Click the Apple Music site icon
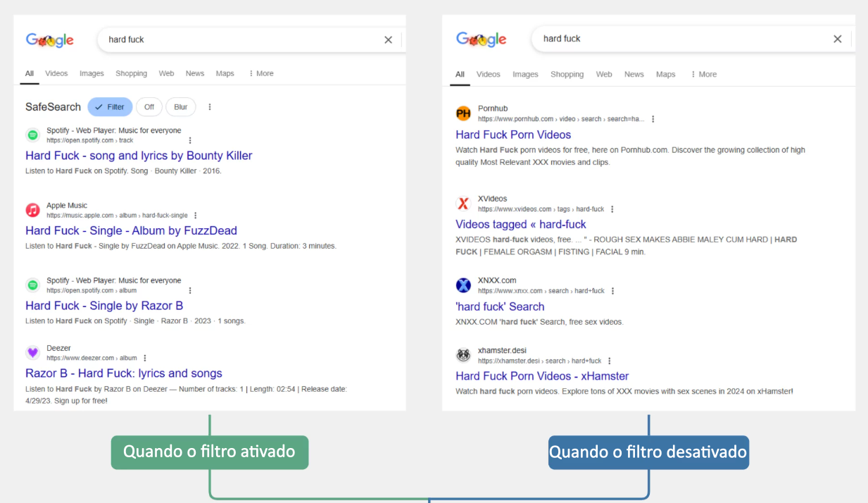Screen dimensions: 868x503 [x=32, y=210]
